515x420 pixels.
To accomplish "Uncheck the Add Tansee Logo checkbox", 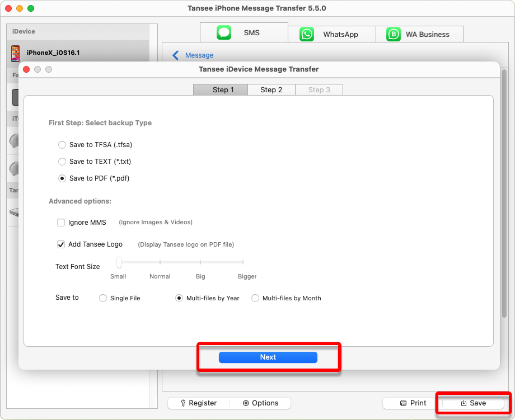I will (x=61, y=244).
